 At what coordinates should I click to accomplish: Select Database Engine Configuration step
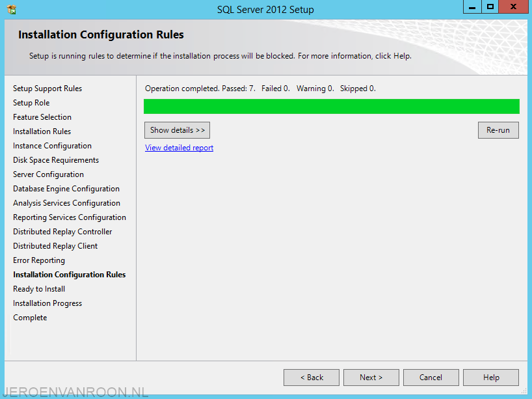[x=66, y=189]
